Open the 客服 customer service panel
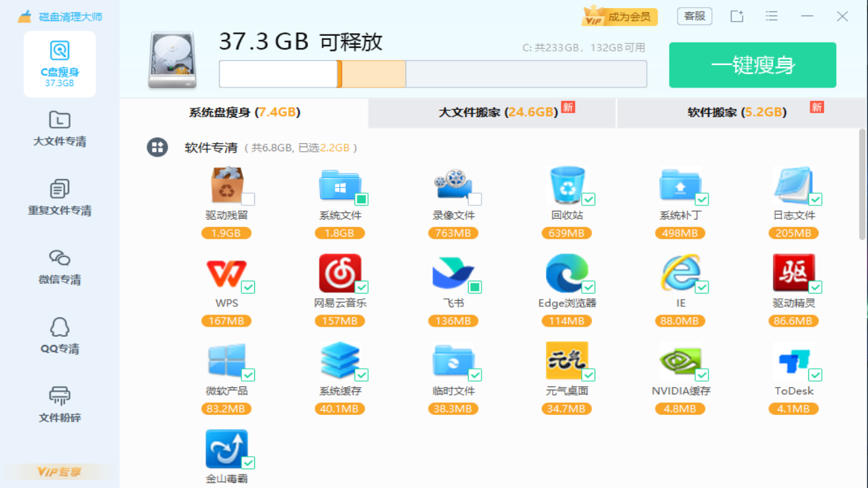The width and height of the screenshot is (868, 488). click(x=694, y=16)
